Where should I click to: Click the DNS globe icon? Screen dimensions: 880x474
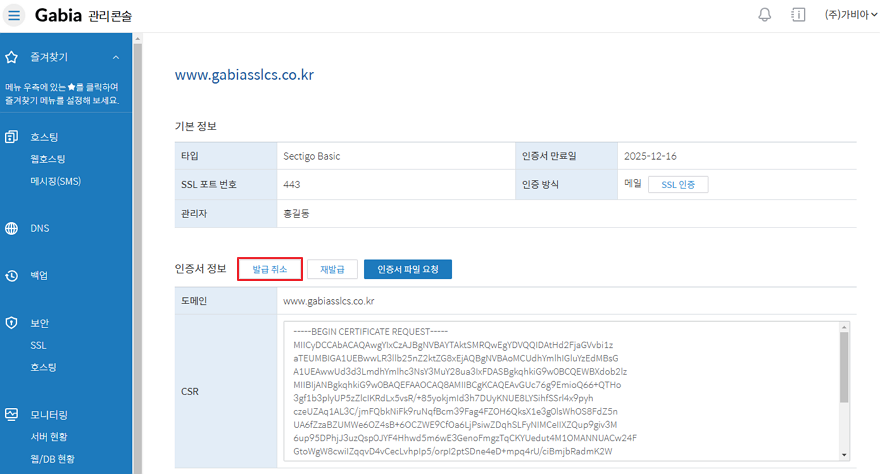(12, 228)
